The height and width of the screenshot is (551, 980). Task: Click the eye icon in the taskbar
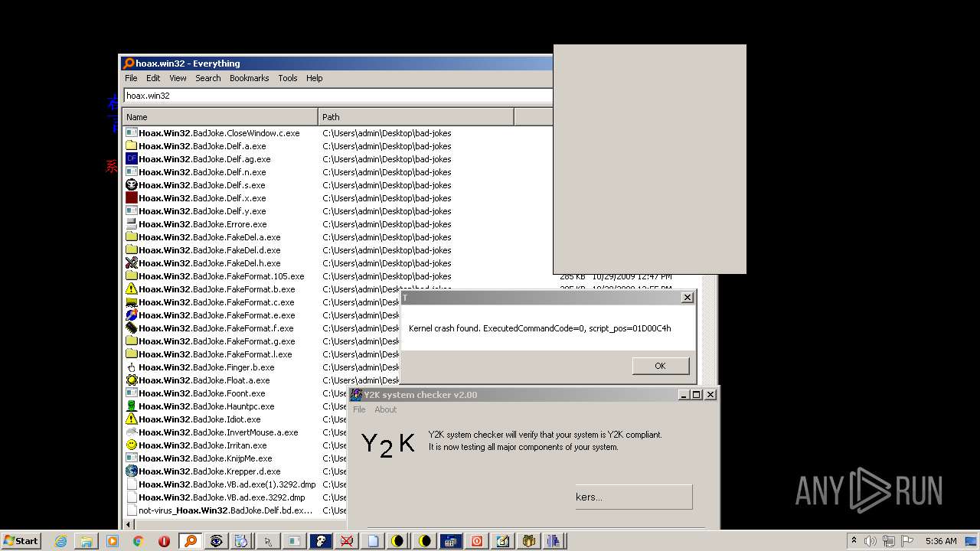point(217,541)
